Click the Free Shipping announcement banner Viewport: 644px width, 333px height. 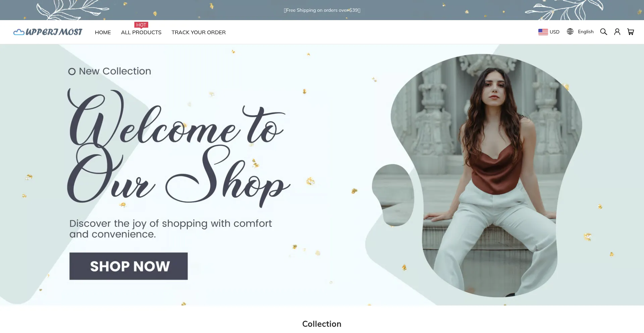[x=322, y=10]
